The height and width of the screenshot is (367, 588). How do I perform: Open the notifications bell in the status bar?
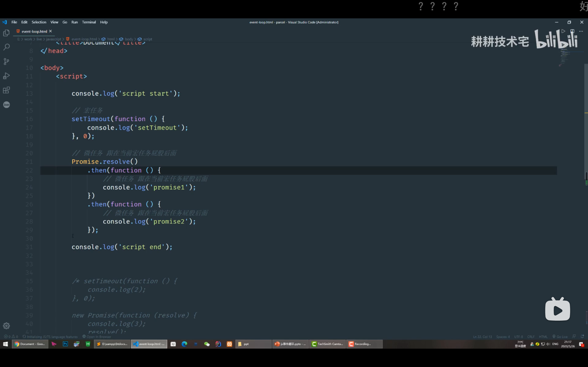(582, 336)
